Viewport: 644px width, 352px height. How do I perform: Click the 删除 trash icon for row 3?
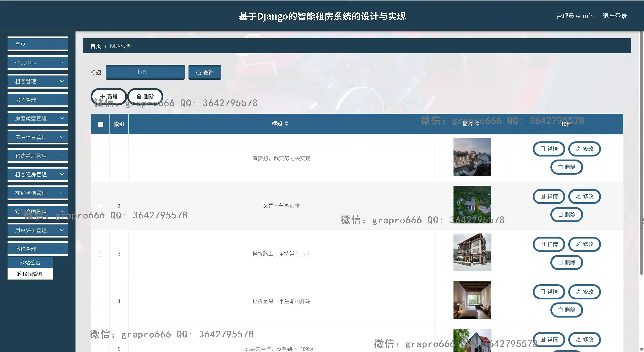point(560,262)
